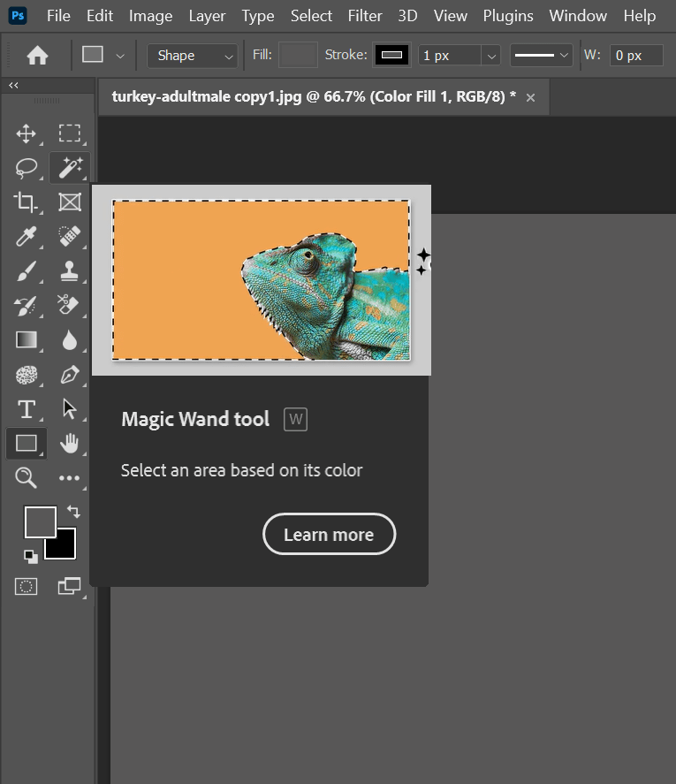
Task: Select the Lasso tool
Action: pyautogui.click(x=27, y=167)
